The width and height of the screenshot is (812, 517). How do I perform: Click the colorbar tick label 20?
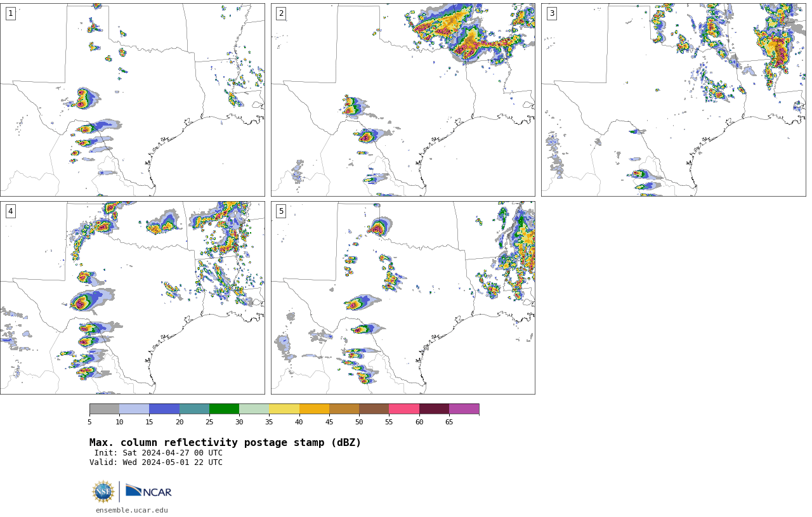(180, 422)
